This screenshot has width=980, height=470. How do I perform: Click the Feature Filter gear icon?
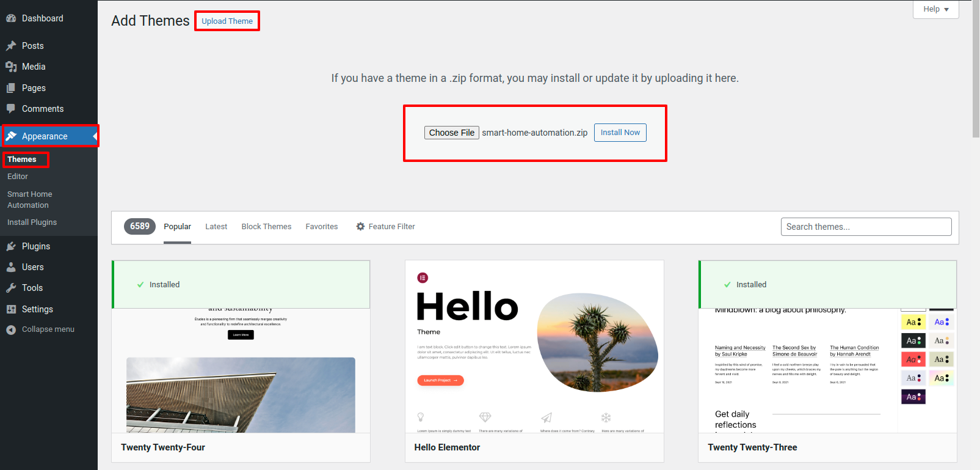coord(360,226)
